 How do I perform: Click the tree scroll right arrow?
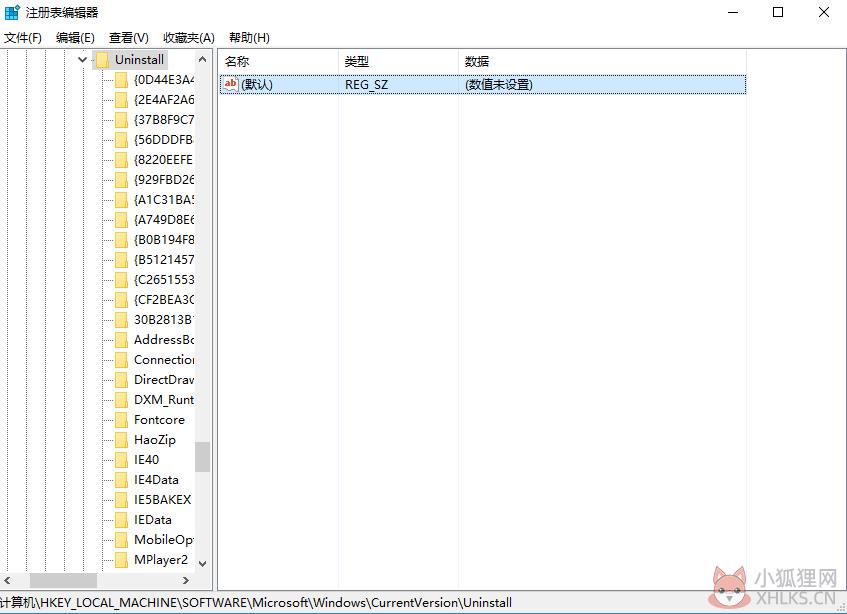[x=186, y=581]
